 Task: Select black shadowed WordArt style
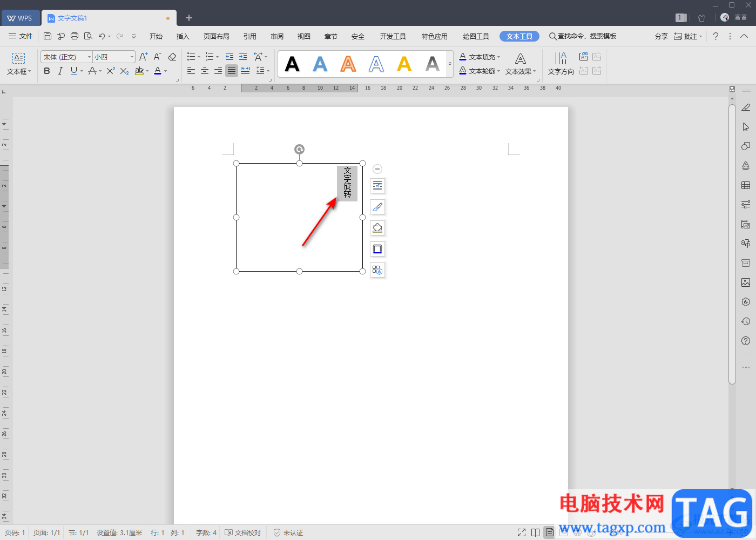coord(292,64)
